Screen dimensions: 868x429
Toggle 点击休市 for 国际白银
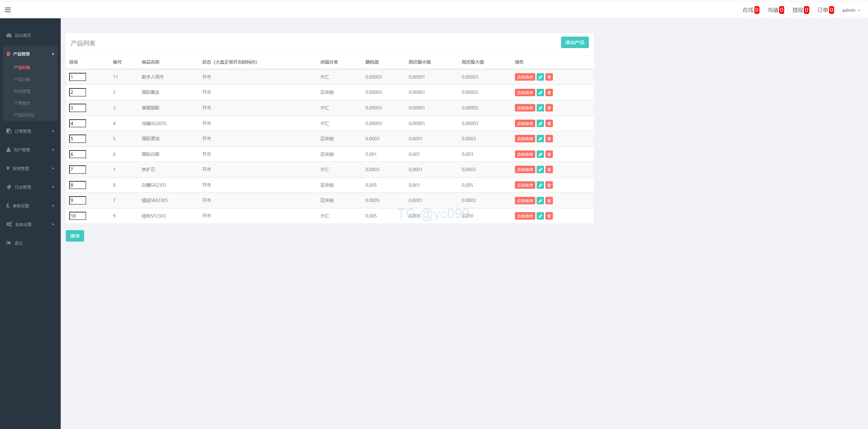(525, 155)
